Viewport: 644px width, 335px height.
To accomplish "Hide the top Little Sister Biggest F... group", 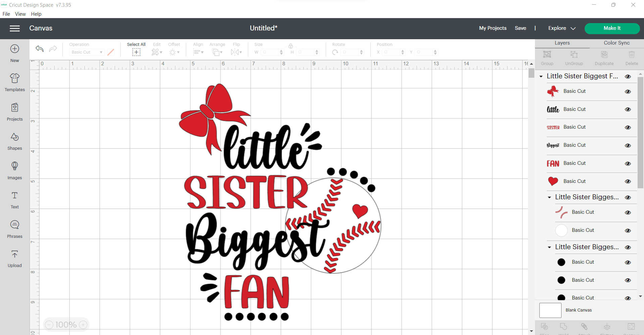I will point(628,76).
